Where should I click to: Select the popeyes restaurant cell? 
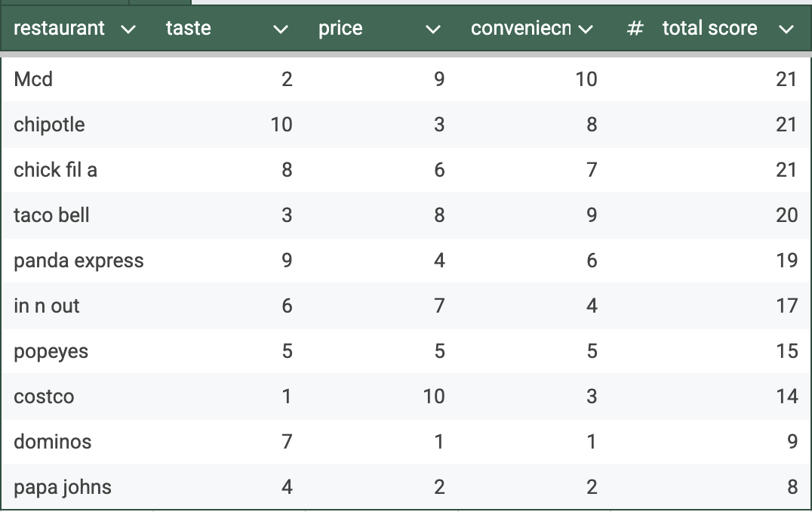(51, 351)
